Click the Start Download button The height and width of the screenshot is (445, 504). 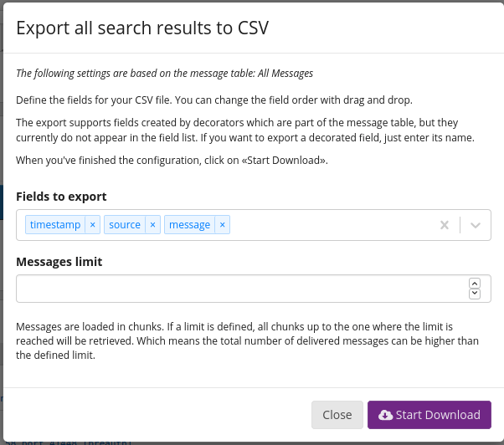pos(429,415)
